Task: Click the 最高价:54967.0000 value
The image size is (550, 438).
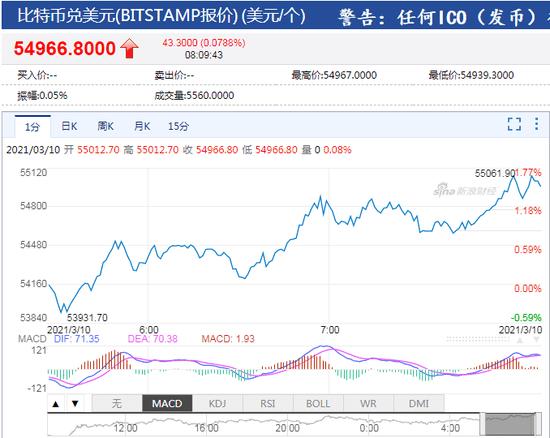Action: point(334,75)
